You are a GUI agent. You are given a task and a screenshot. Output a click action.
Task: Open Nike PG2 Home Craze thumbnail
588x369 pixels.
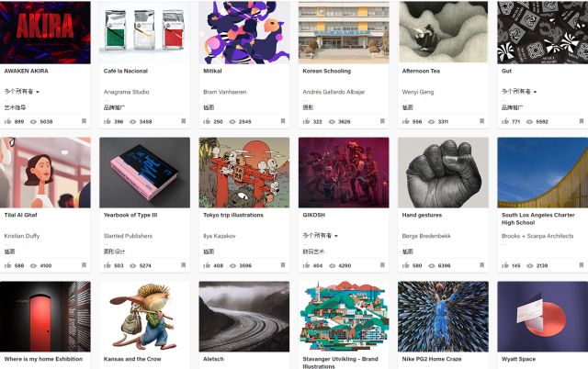(443, 317)
